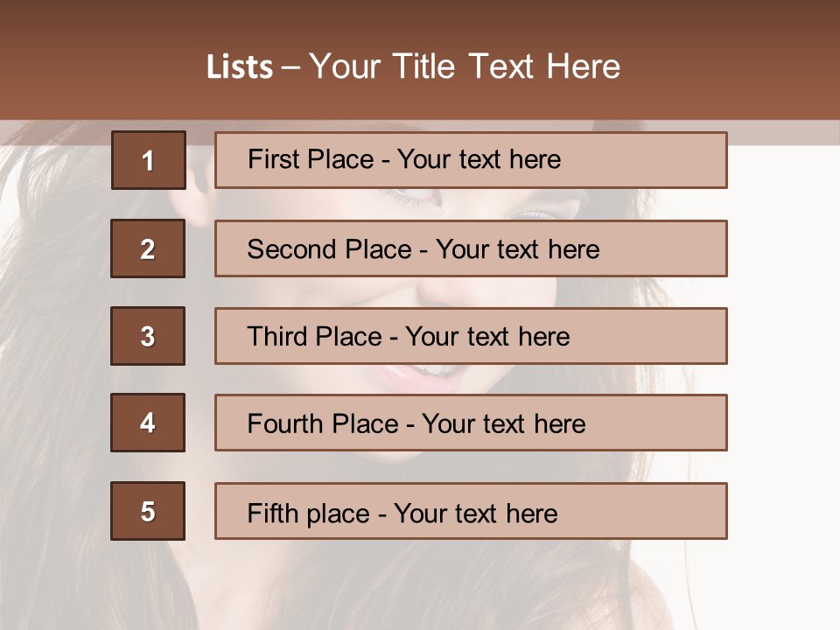This screenshot has height=630, width=840.
Task: Select the Third Place text box
Action: (x=471, y=336)
